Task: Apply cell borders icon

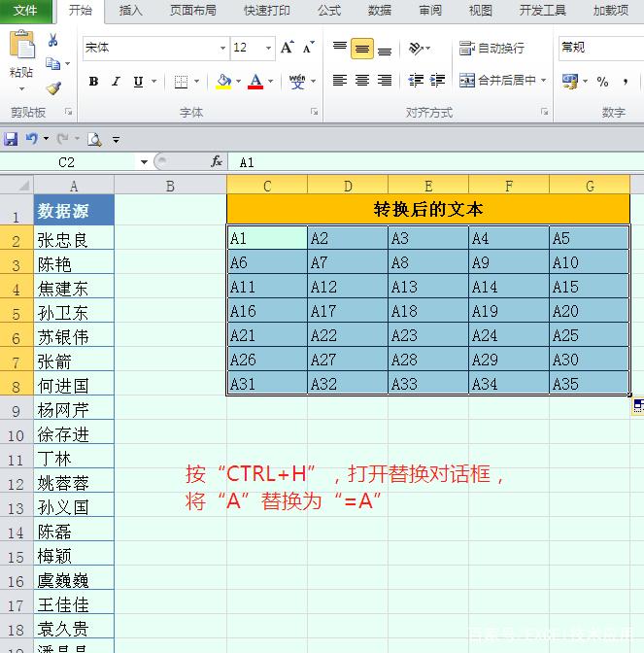Action: click(181, 82)
